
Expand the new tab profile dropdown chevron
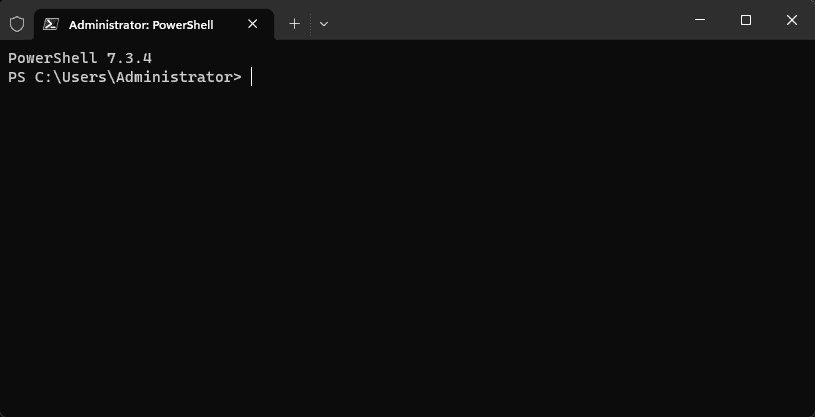click(x=324, y=24)
